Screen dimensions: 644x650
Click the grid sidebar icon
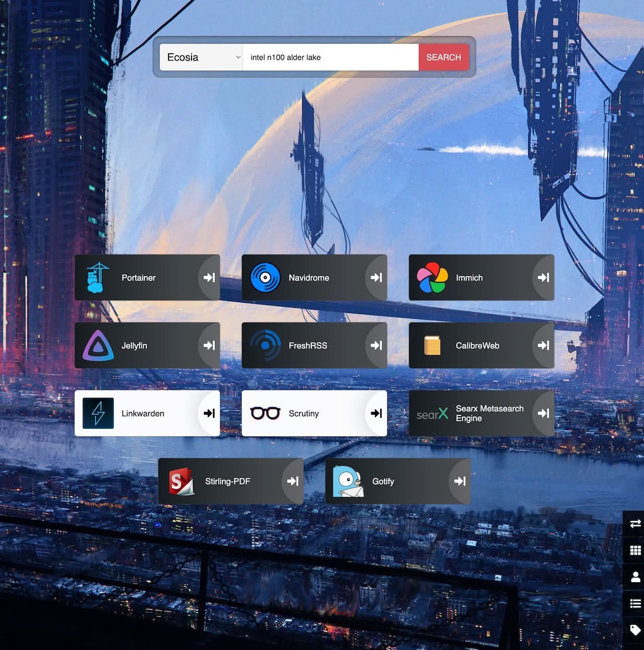click(635, 550)
